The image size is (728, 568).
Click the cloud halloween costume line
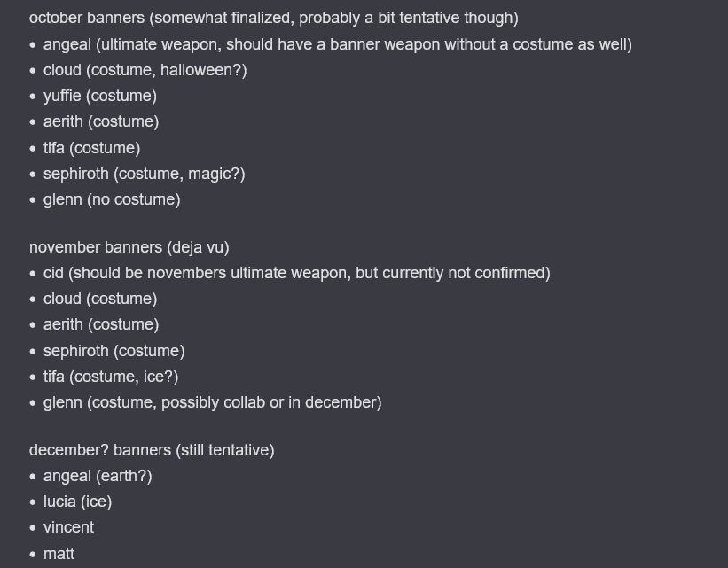[145, 70]
